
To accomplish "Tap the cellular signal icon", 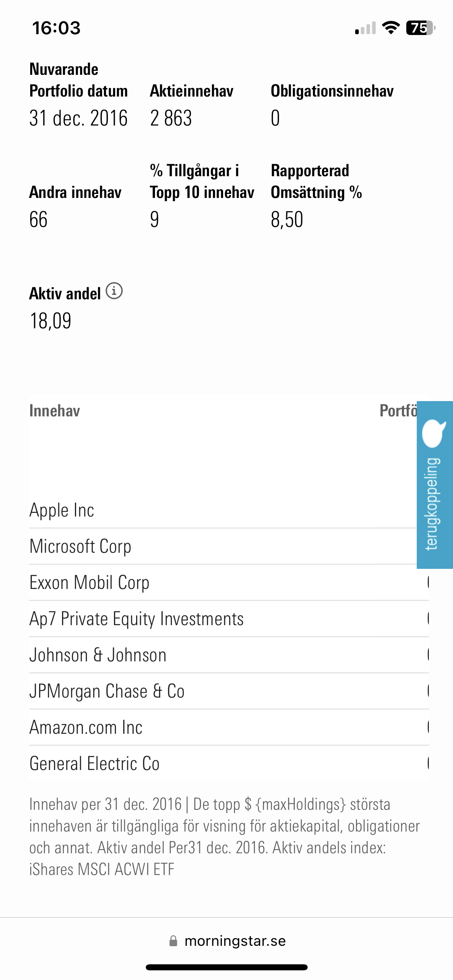I will click(366, 29).
